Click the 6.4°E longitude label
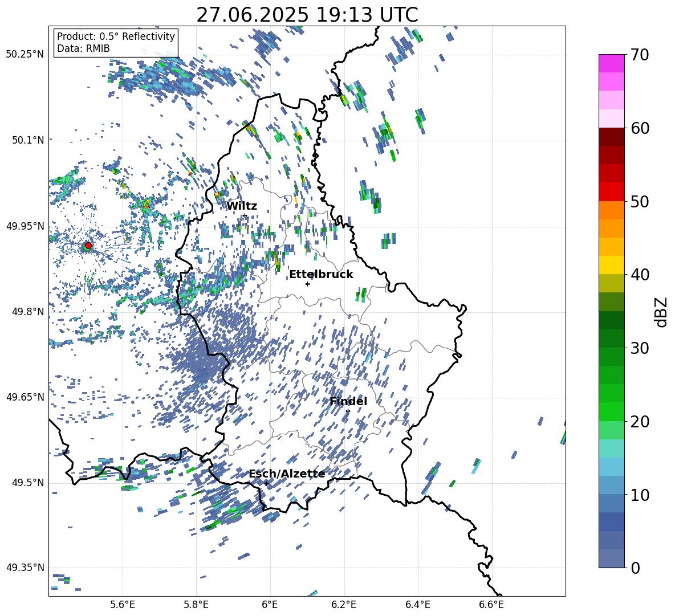The image size is (675, 616). [x=417, y=605]
